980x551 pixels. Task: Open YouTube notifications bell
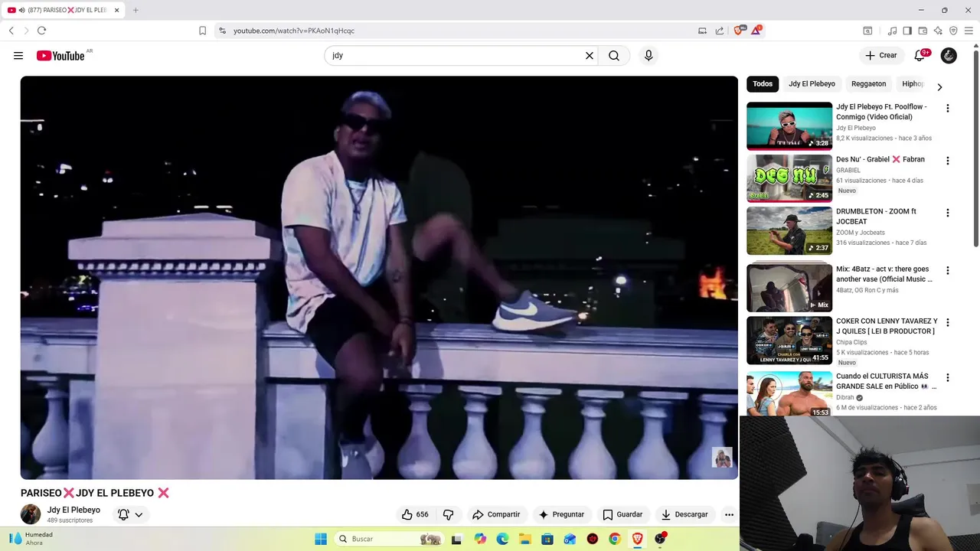[x=920, y=56]
